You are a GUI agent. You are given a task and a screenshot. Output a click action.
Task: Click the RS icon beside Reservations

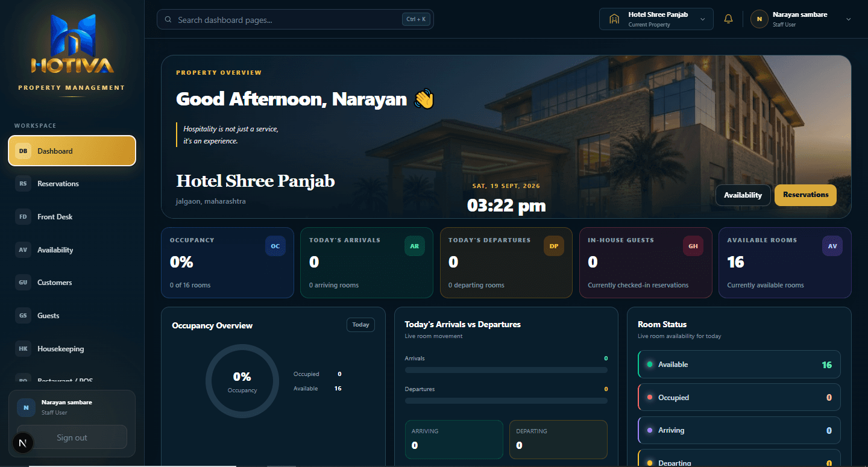23,184
